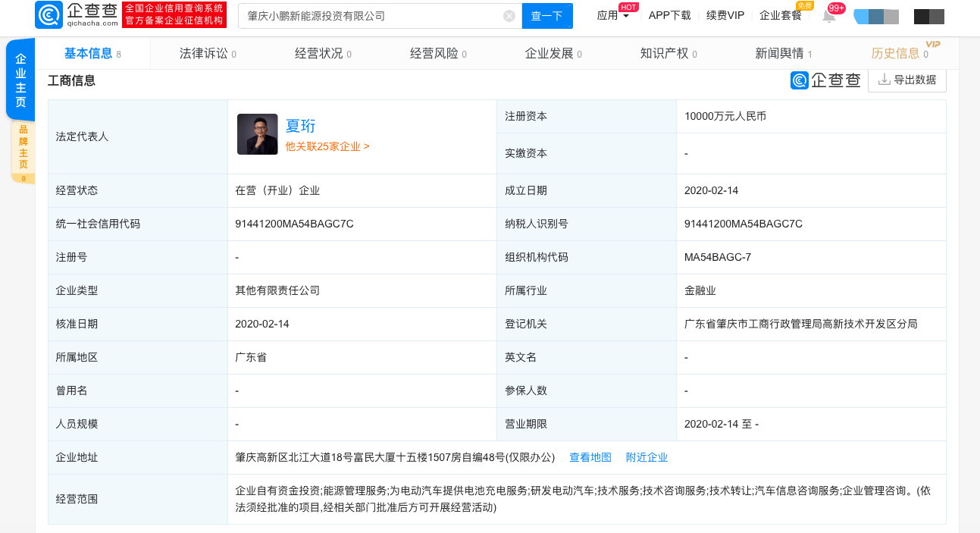Click 续费VIP in the header

[725, 15]
